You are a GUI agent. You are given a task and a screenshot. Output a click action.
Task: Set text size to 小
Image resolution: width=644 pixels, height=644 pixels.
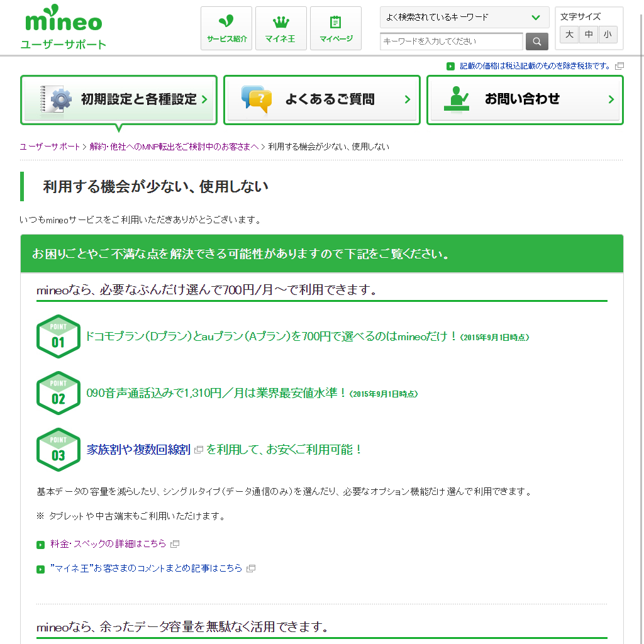click(x=608, y=35)
